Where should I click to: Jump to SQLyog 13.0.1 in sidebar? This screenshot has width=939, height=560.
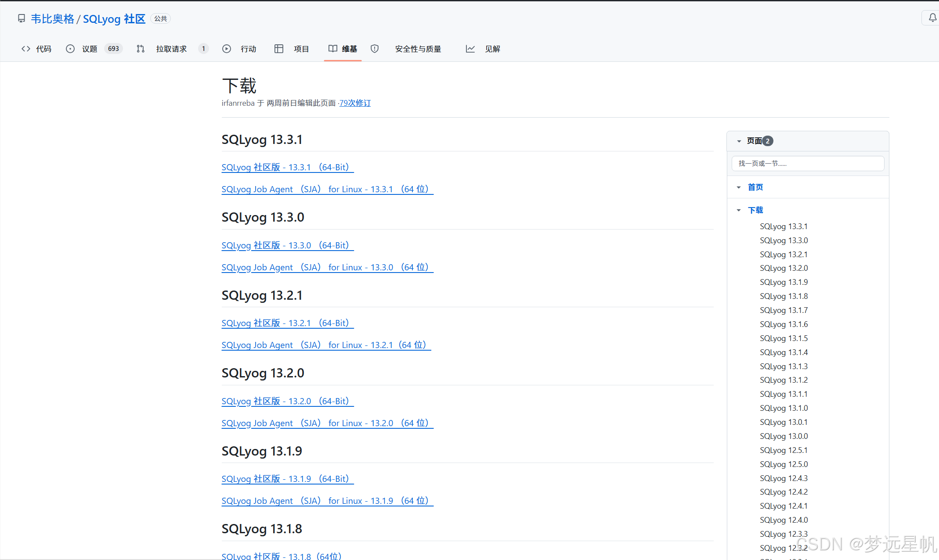click(x=784, y=422)
